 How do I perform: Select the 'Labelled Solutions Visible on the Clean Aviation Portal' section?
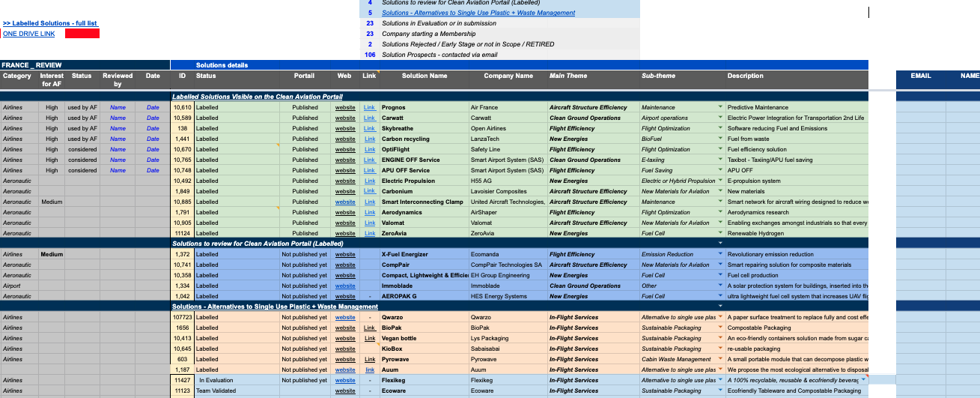[520, 97]
